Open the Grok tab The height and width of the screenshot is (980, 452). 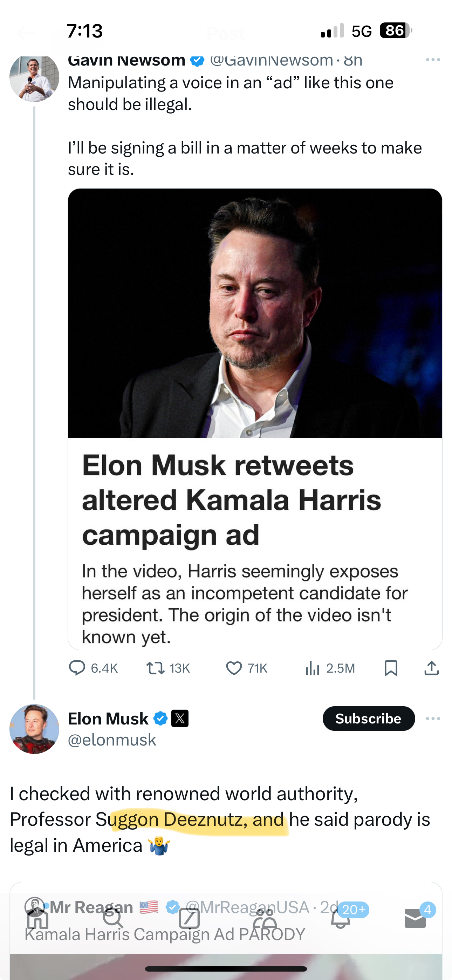(189, 919)
